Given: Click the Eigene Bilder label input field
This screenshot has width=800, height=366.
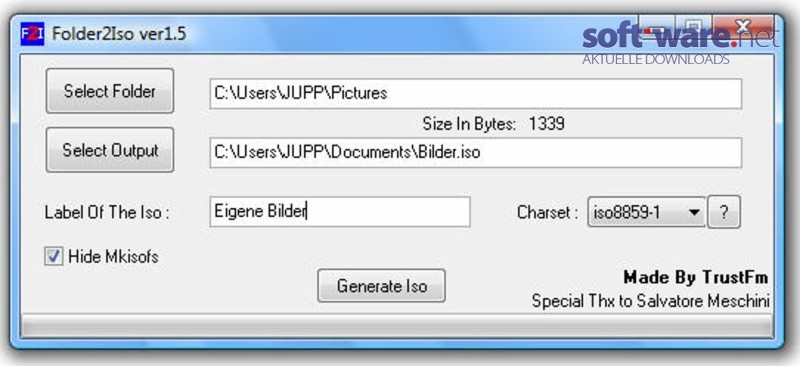Looking at the screenshot, I should coord(340,212).
